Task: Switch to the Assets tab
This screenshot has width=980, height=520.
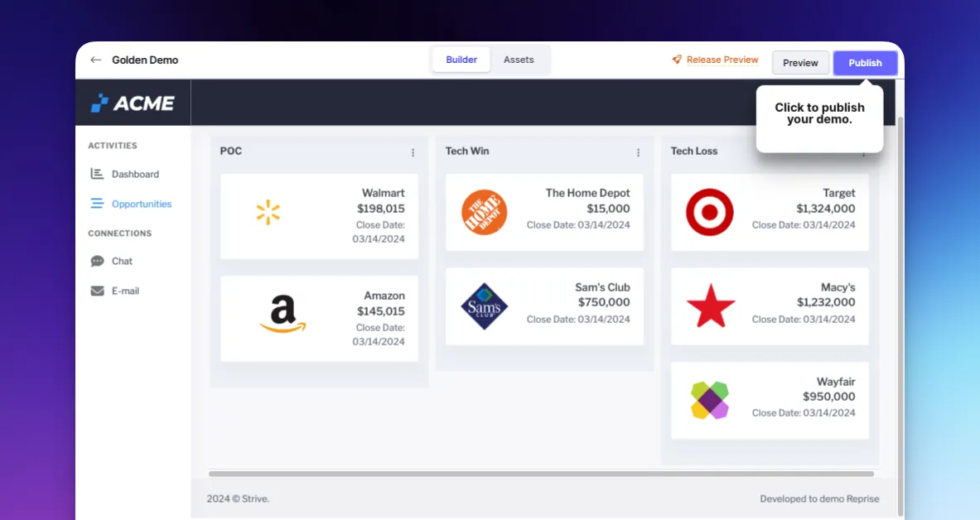Action: click(519, 60)
